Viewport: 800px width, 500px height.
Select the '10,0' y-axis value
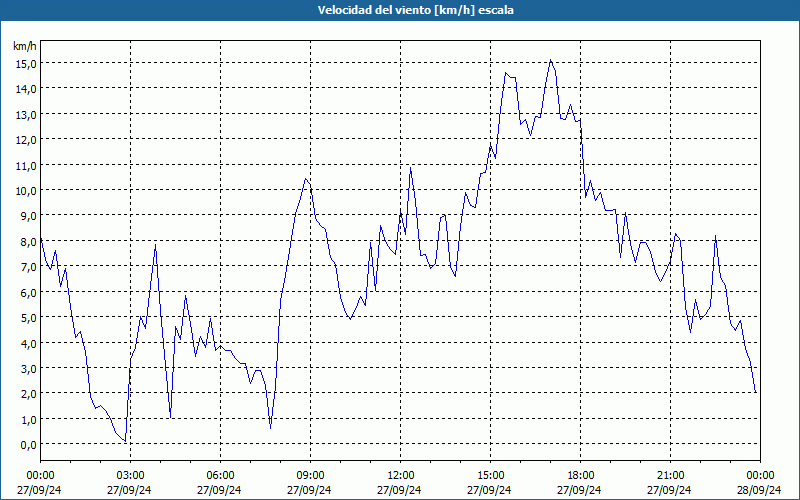tap(26, 190)
